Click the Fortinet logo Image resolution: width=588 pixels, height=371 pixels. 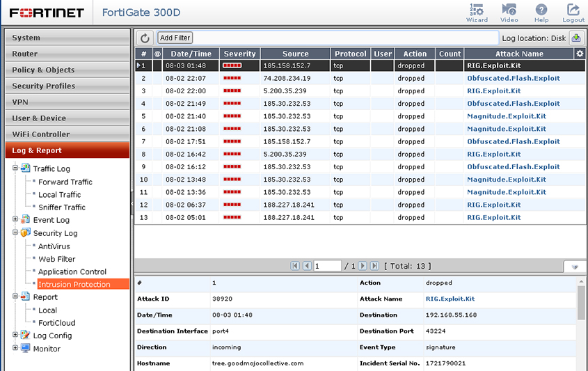(x=47, y=13)
